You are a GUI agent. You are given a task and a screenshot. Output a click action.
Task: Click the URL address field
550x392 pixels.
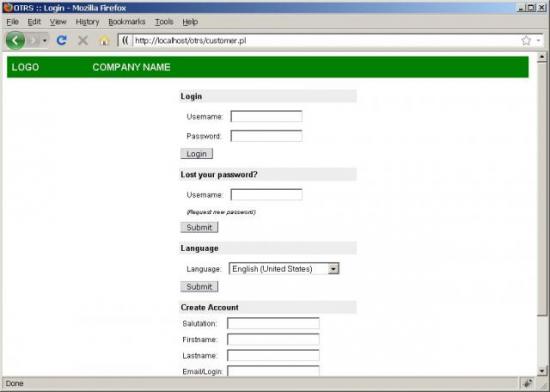point(326,41)
